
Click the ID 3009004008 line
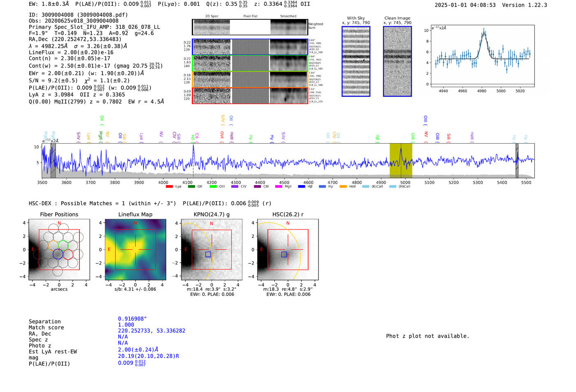coord(78,15)
